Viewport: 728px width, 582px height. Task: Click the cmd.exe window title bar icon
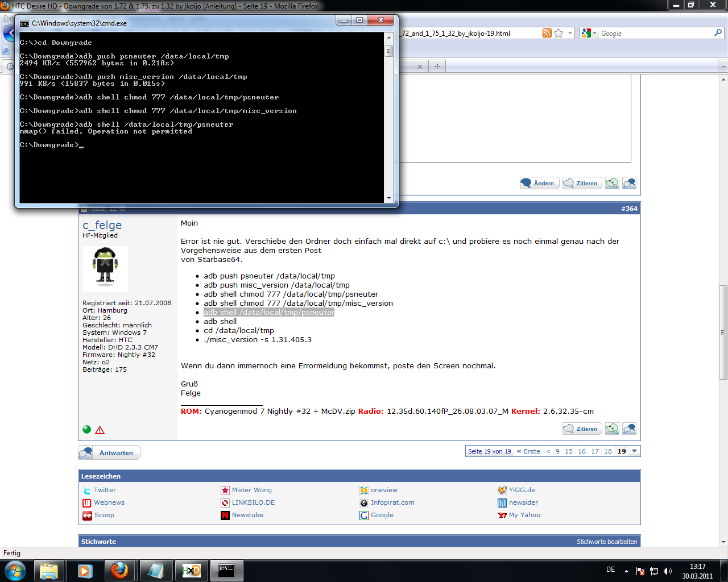pos(24,23)
